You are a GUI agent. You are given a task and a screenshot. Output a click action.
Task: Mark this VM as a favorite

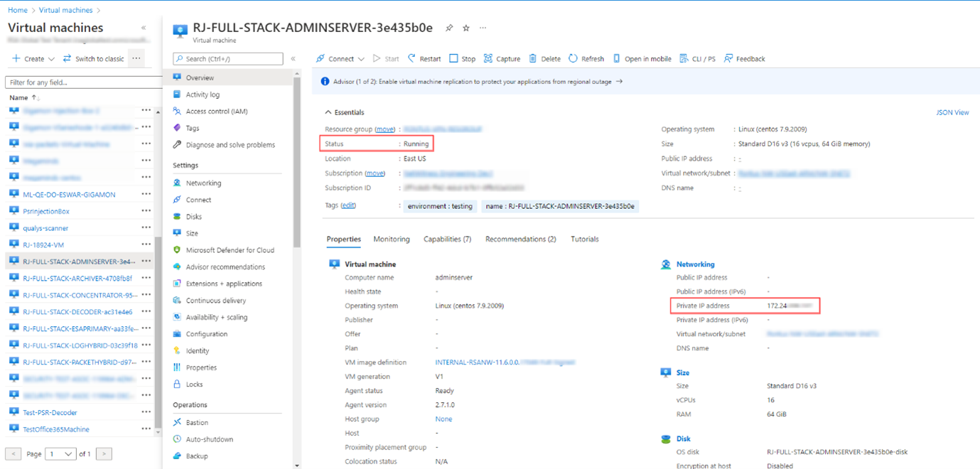coord(465,27)
